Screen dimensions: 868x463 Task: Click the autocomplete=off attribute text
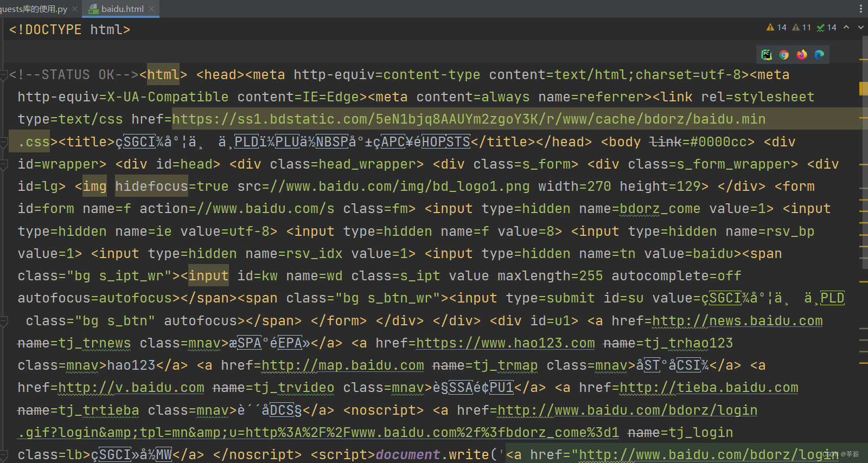(676, 276)
